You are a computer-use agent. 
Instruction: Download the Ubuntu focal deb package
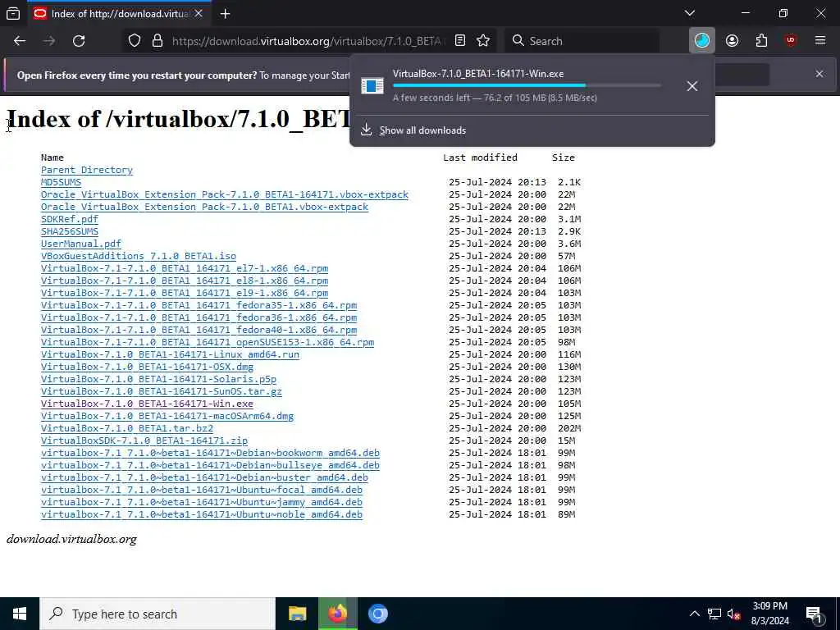pos(202,491)
